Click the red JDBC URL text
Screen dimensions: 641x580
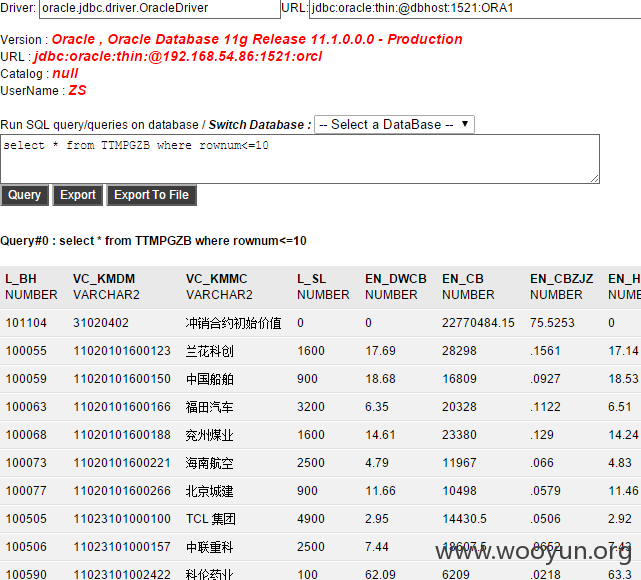tap(178, 56)
